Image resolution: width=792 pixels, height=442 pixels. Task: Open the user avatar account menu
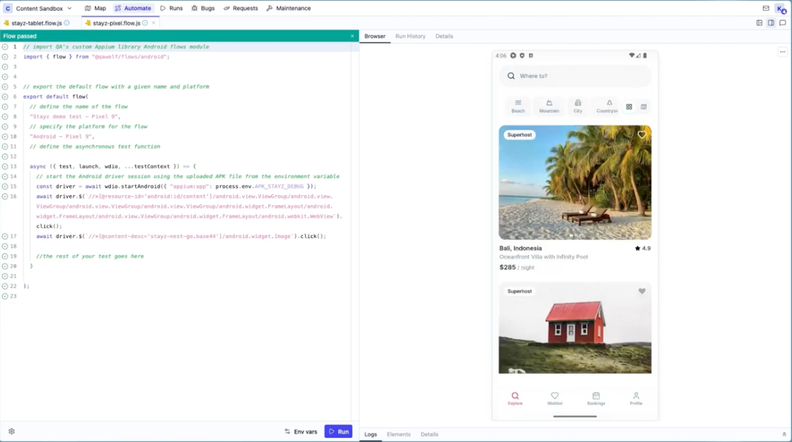point(781,8)
